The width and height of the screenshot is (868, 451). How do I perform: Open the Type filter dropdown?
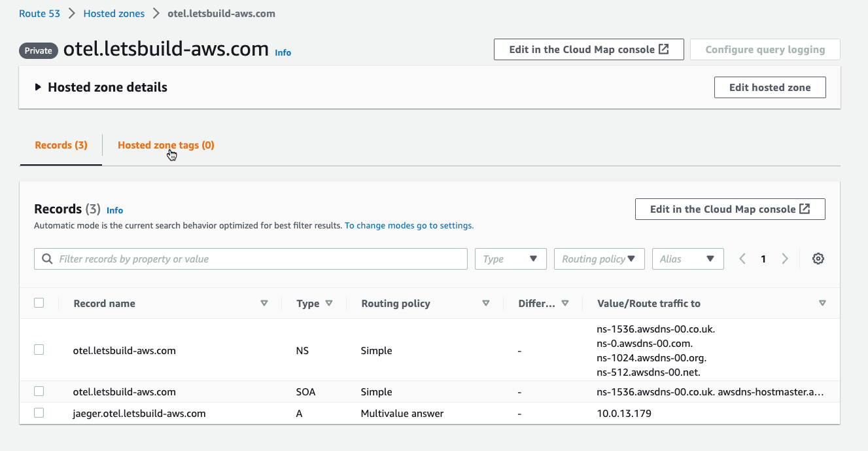[x=511, y=259]
